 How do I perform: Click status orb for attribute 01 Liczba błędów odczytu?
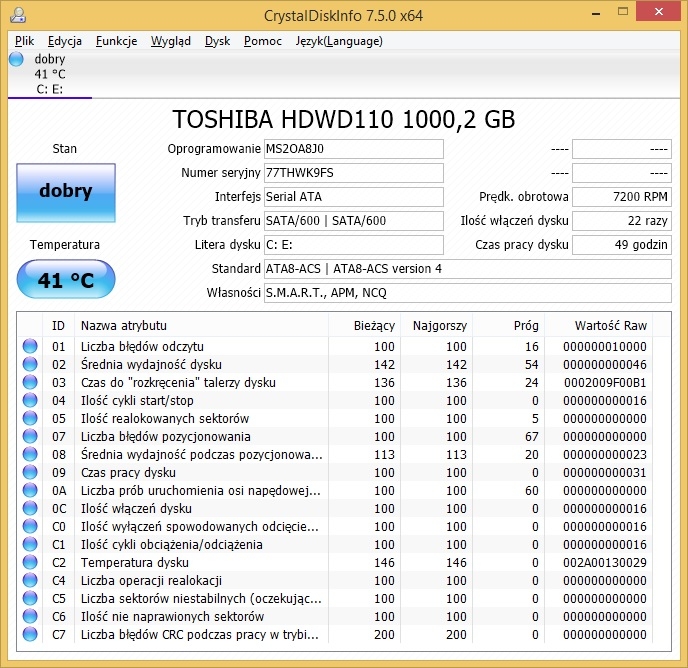pyautogui.click(x=30, y=346)
